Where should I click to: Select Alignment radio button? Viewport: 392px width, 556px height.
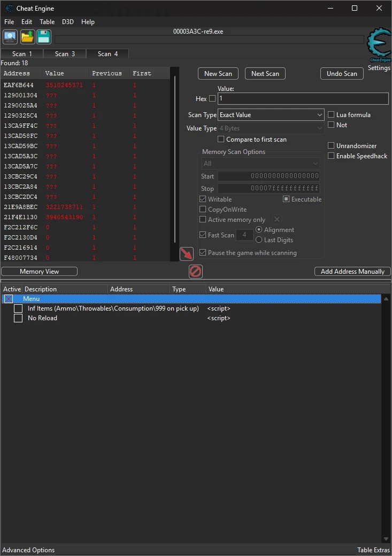[x=259, y=230]
